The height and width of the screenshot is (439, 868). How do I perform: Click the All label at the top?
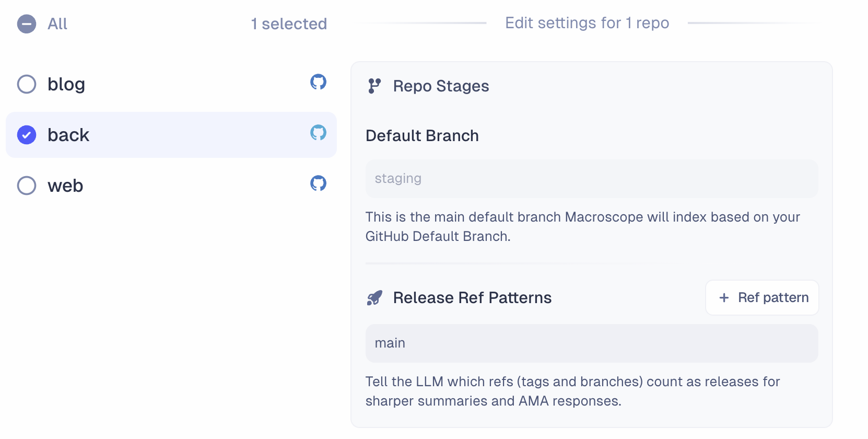57,24
